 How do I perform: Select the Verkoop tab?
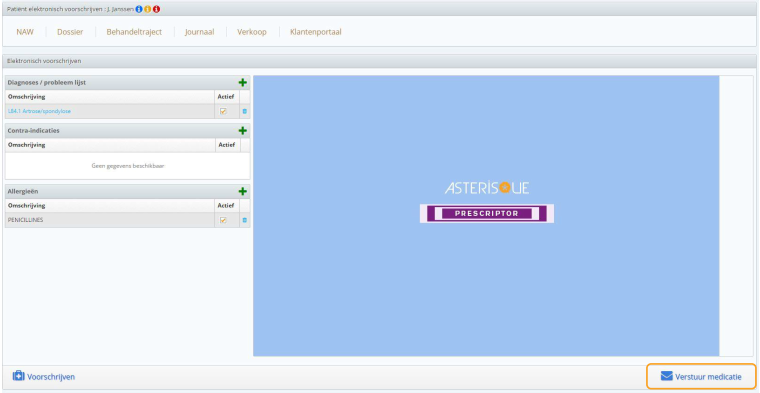[x=252, y=32]
